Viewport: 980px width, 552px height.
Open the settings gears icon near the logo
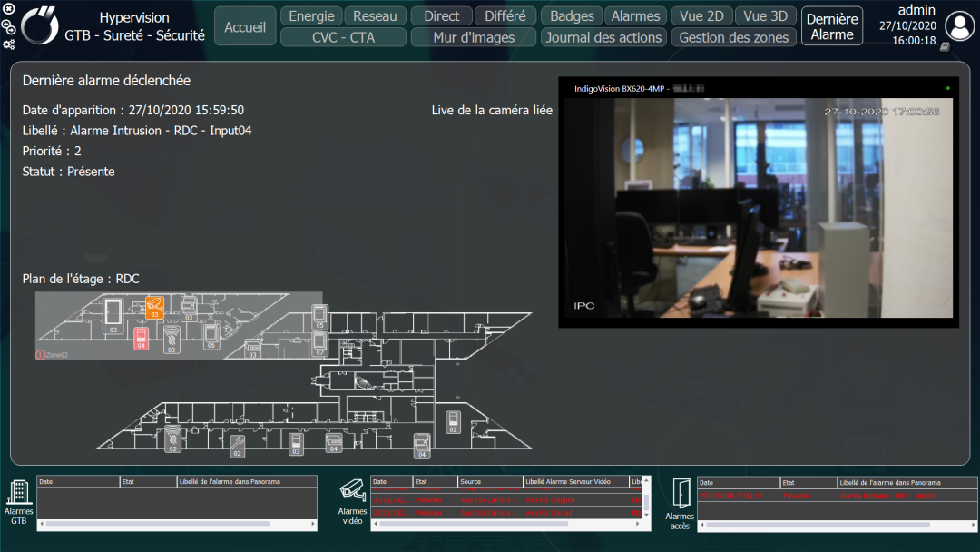(x=9, y=44)
